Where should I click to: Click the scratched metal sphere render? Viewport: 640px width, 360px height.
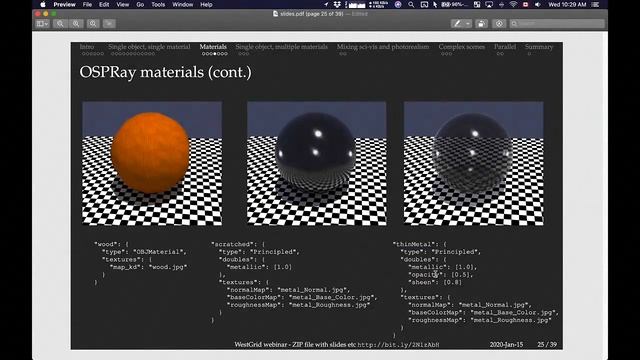pyautogui.click(x=316, y=152)
